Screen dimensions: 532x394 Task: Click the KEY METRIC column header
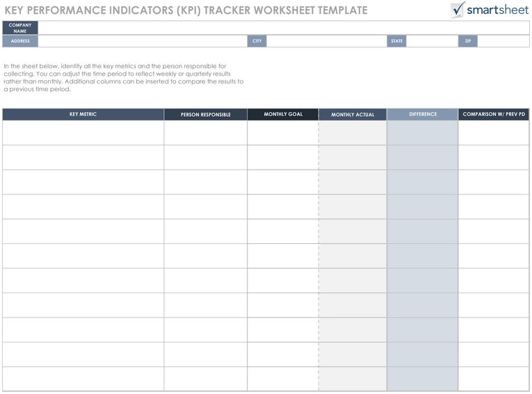pos(83,114)
